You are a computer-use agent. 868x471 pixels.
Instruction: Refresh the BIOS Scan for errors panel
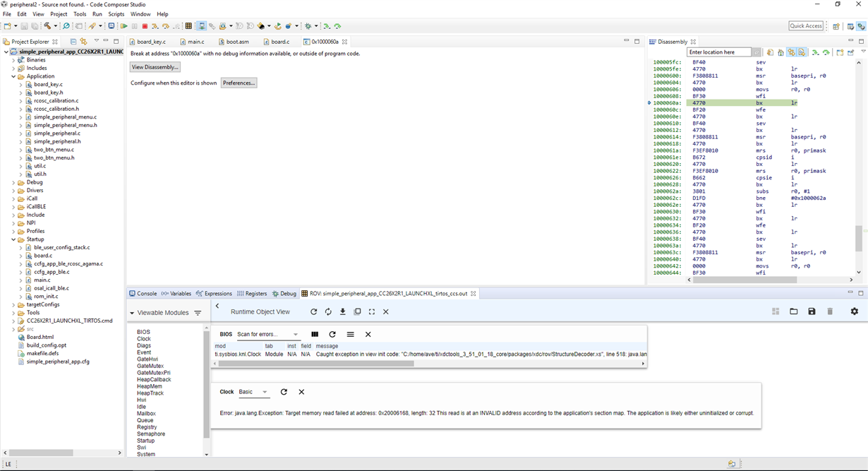pos(332,334)
